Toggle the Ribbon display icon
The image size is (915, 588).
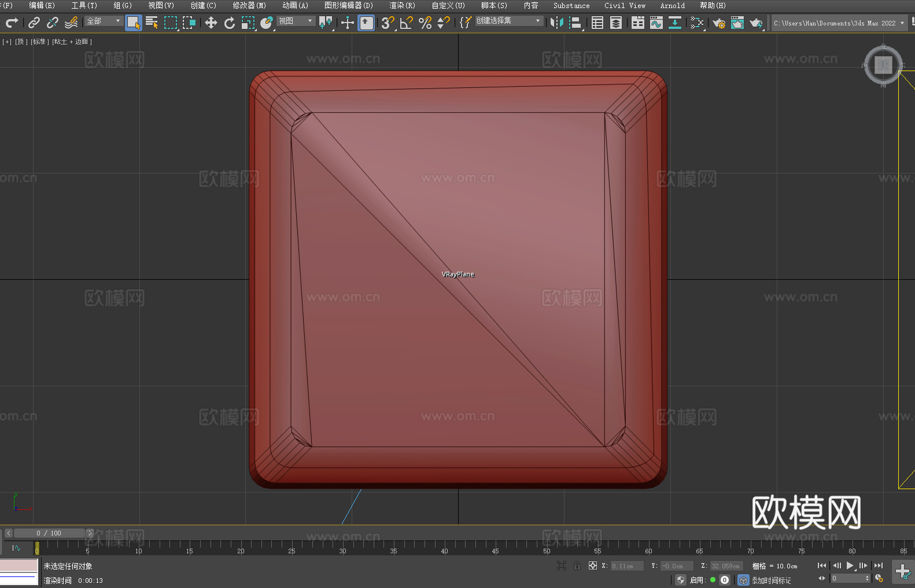638,23
